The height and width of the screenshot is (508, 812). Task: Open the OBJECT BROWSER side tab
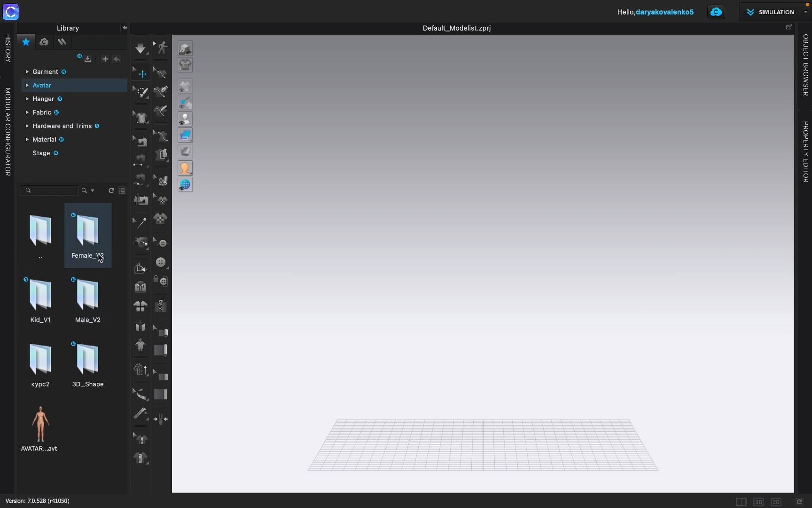coord(805,65)
